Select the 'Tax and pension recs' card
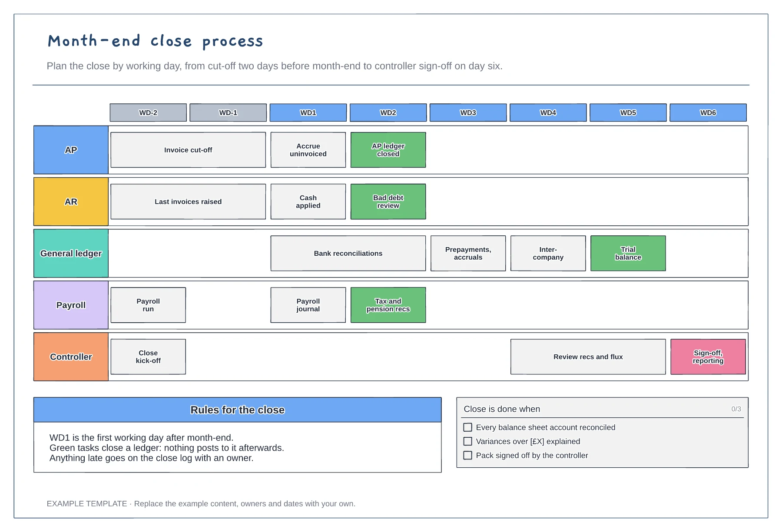This screenshot has width=782, height=532. 388,305
